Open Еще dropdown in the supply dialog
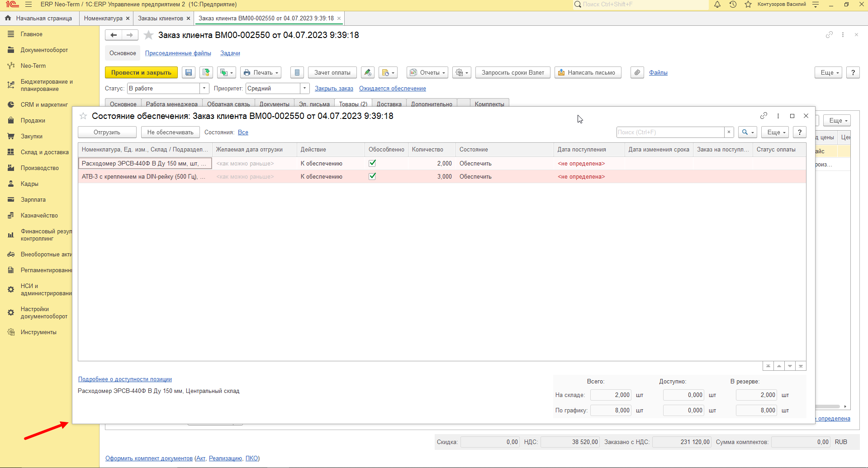This screenshot has width=868, height=468. click(775, 132)
